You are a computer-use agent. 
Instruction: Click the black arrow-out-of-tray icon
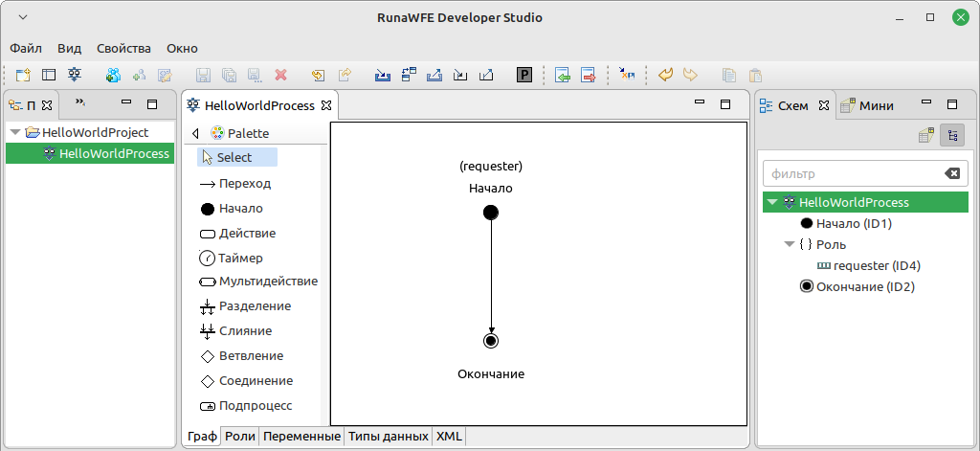tap(486, 75)
